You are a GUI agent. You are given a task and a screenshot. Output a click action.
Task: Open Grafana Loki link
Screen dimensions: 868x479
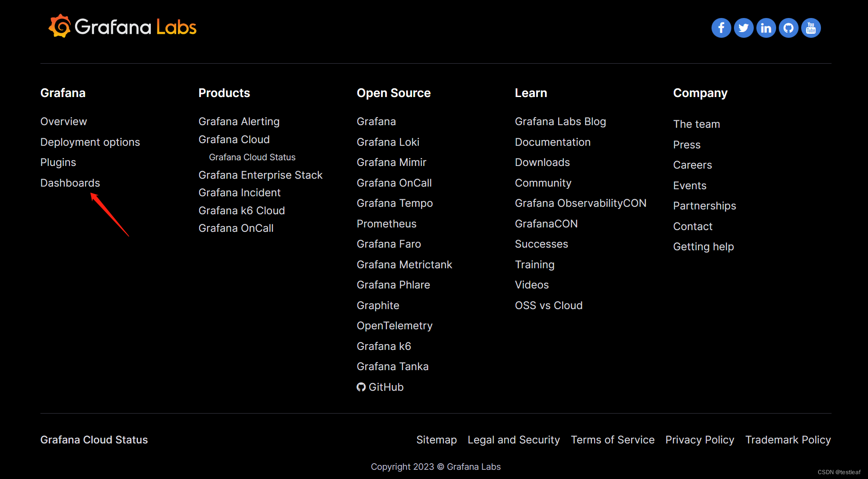(388, 142)
